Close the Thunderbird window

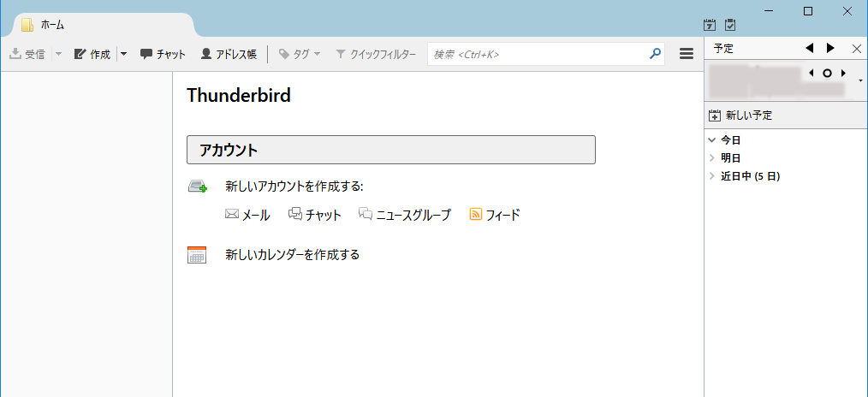pyautogui.click(x=847, y=11)
